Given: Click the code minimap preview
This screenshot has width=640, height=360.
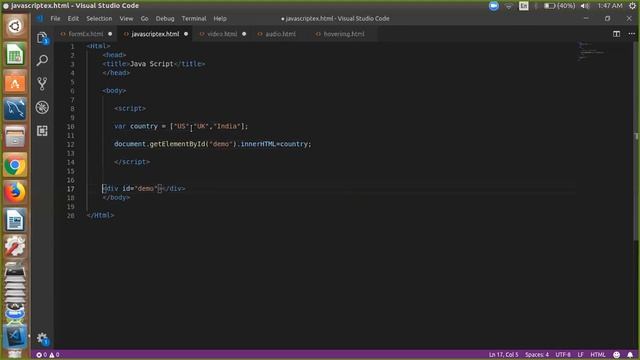Looking at the screenshot, I should [x=592, y=51].
